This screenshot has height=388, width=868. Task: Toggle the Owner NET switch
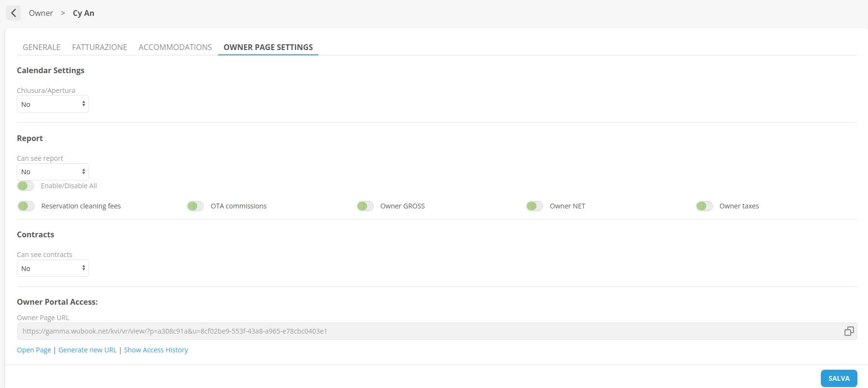(x=535, y=206)
